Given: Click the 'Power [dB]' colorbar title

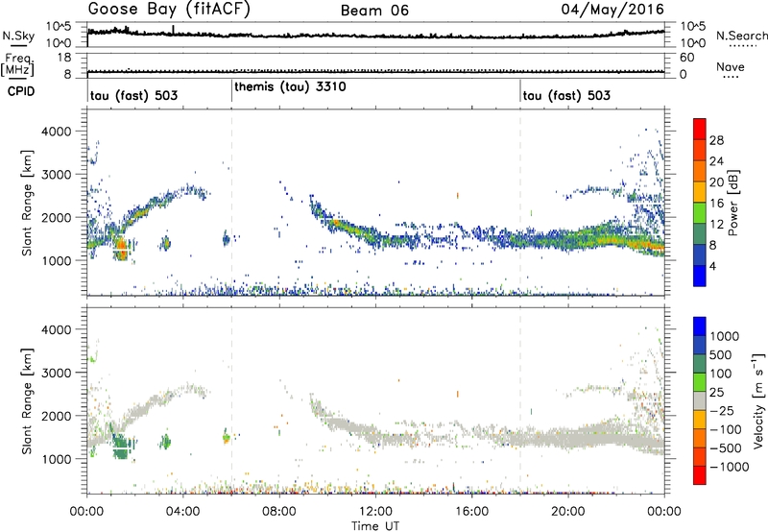Looking at the screenshot, I should coord(732,203).
